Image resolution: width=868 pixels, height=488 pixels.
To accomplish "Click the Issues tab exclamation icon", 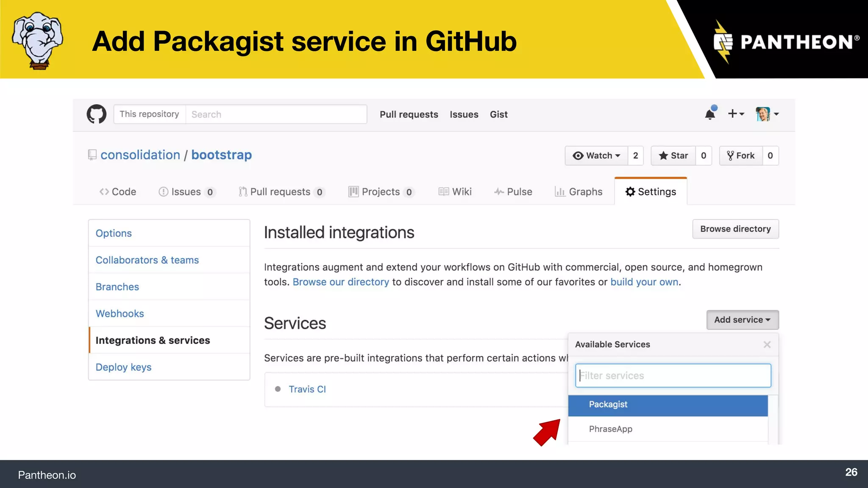I will tap(163, 191).
